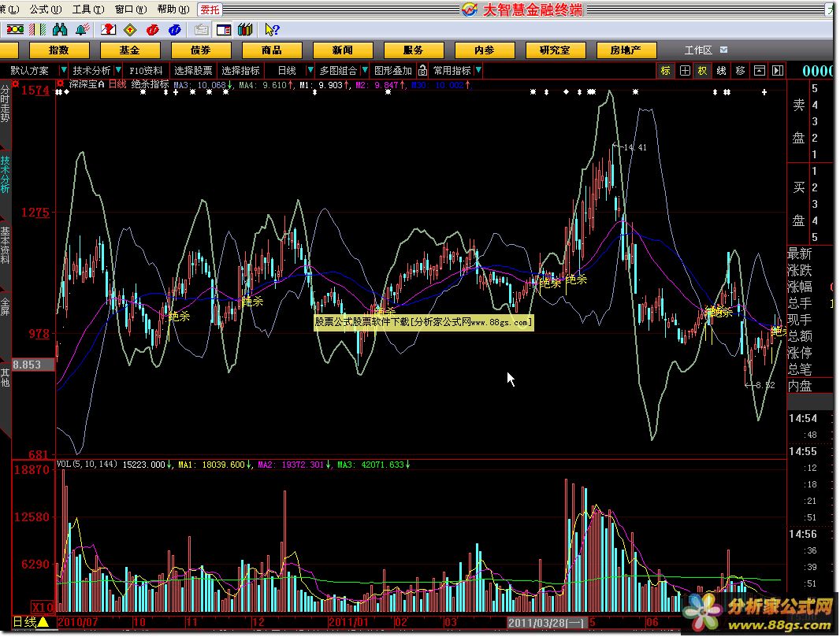Viewport: 840px width, 637px height.
Task: Select the 服务 yellow tab
Action: point(414,50)
